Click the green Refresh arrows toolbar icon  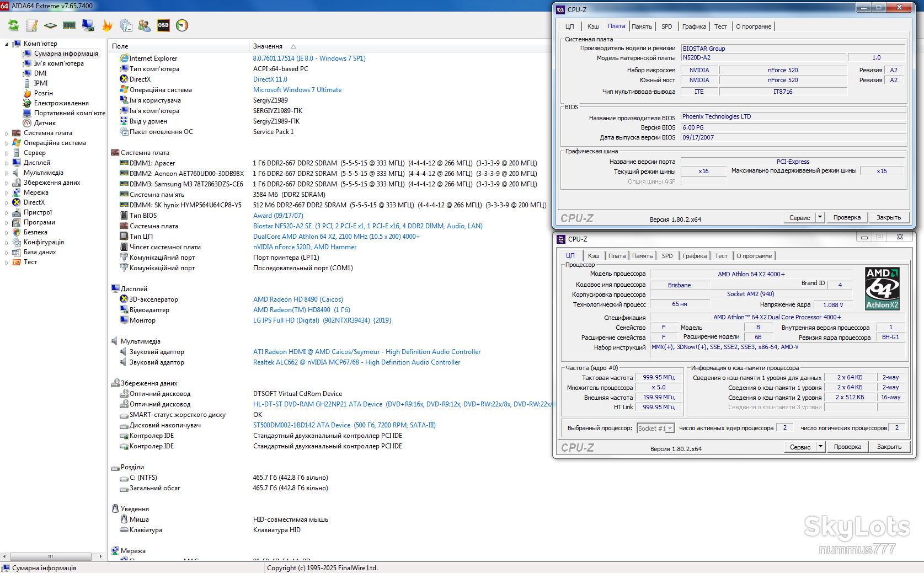point(13,25)
